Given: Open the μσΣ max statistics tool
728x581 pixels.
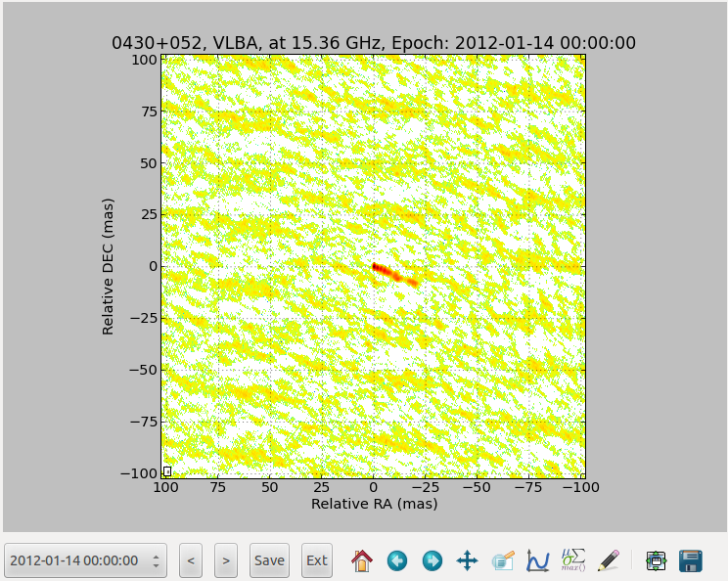Looking at the screenshot, I should click(573, 559).
